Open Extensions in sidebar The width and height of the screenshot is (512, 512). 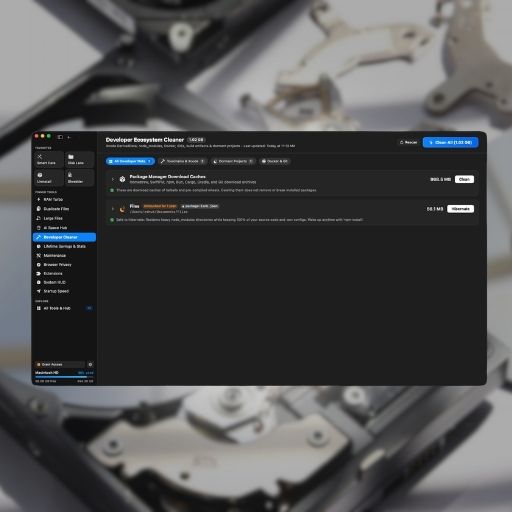tap(64, 273)
